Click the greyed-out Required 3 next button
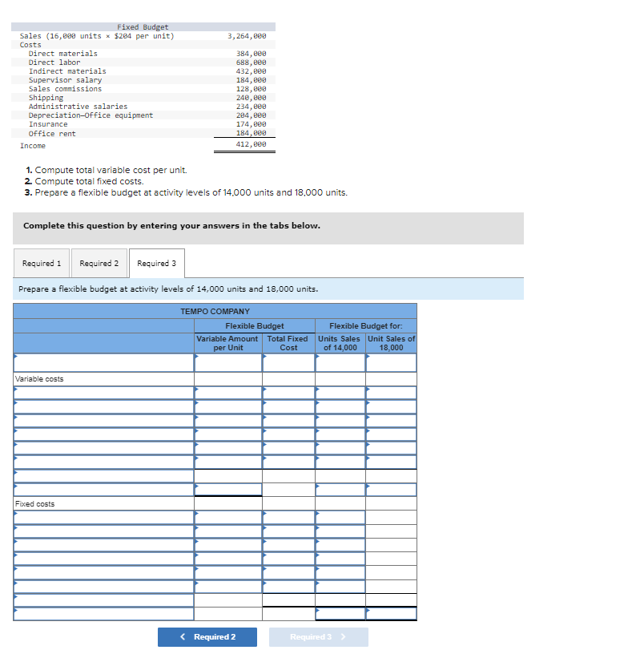The width and height of the screenshot is (644, 658). pyautogui.click(x=319, y=636)
